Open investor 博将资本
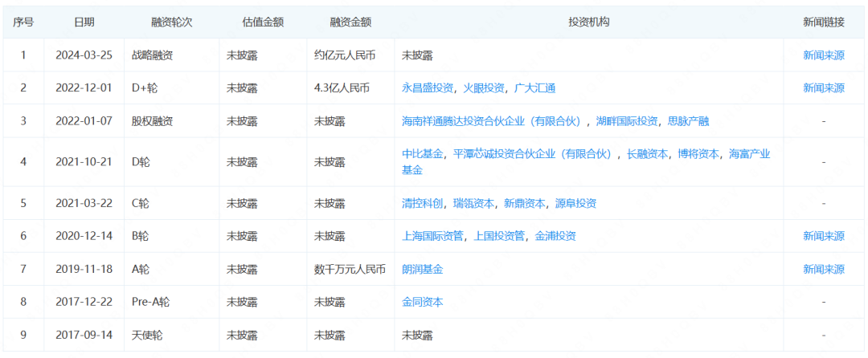The height and width of the screenshot is (358, 868). tap(698, 154)
